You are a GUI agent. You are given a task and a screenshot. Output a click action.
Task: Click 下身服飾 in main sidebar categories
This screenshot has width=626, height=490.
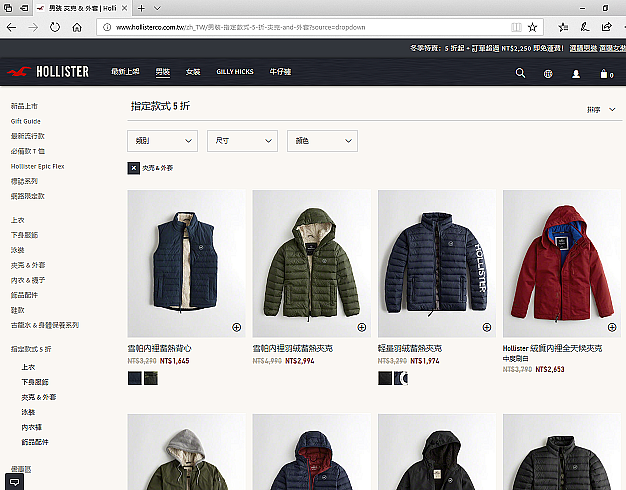(x=24, y=235)
